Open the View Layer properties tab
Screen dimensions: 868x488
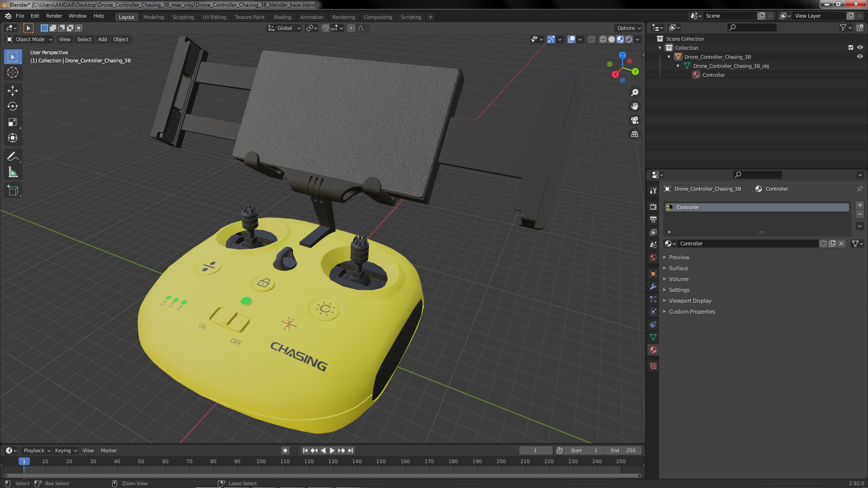coord(653,232)
